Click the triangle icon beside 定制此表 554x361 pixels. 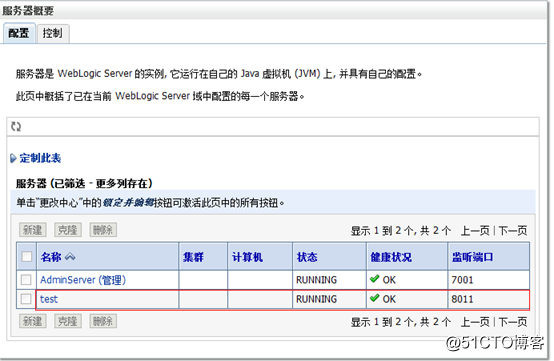(x=13, y=158)
